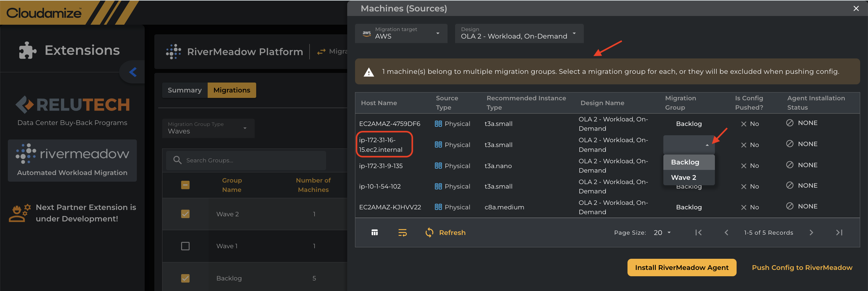Click the warning triangle icon in the alert

click(369, 72)
